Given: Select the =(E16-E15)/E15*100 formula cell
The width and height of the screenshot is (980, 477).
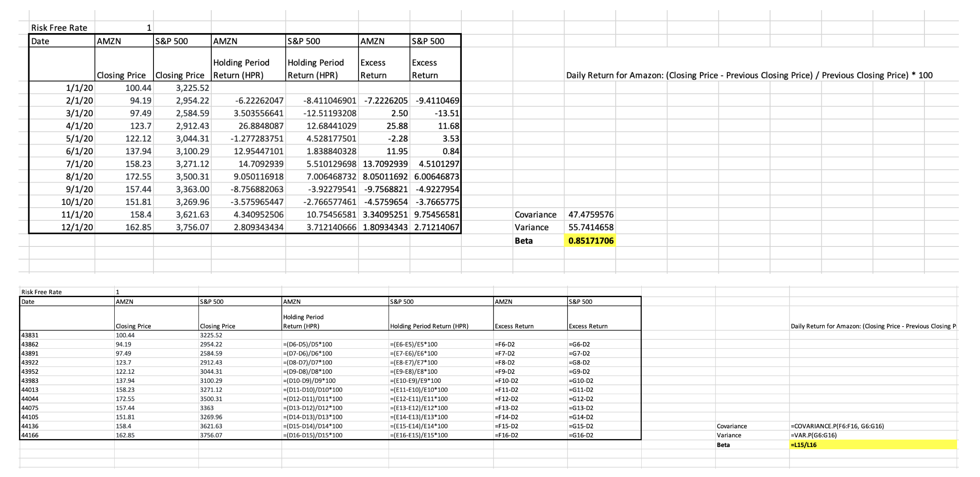Looking at the screenshot, I should click(419, 435).
